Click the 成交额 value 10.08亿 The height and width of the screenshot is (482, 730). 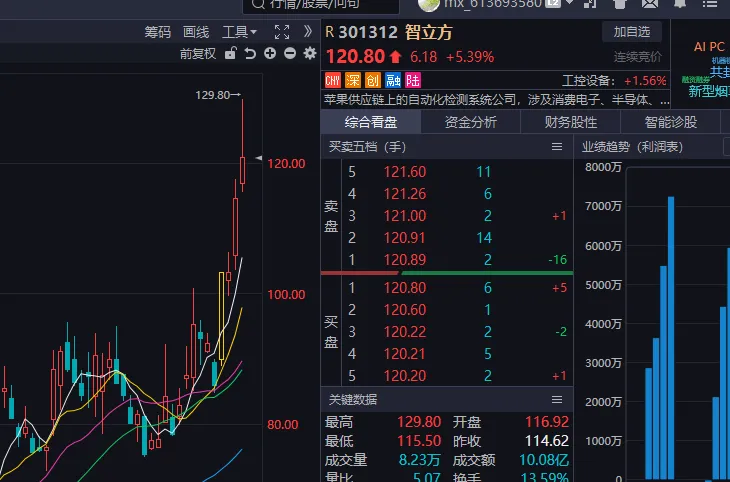[544, 460]
